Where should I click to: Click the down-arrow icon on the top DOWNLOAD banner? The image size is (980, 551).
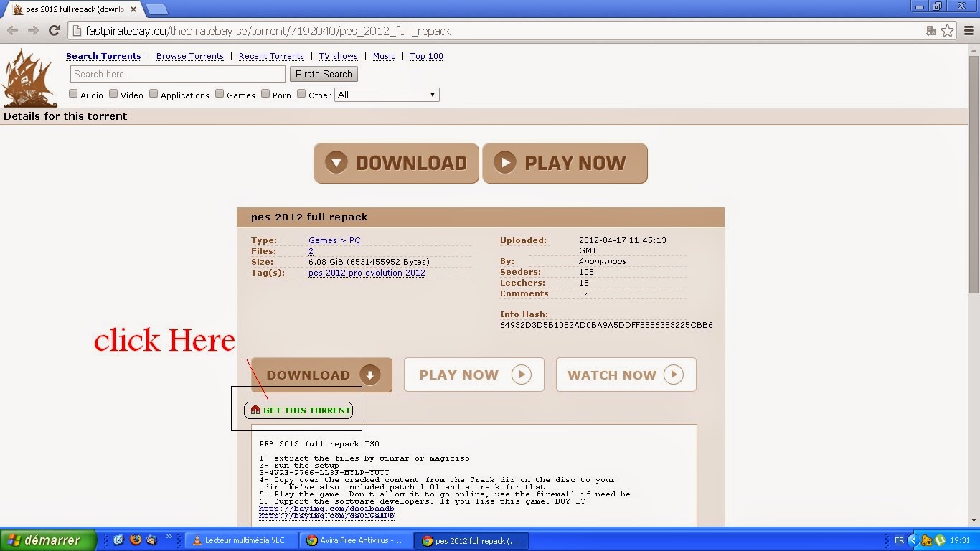point(336,163)
